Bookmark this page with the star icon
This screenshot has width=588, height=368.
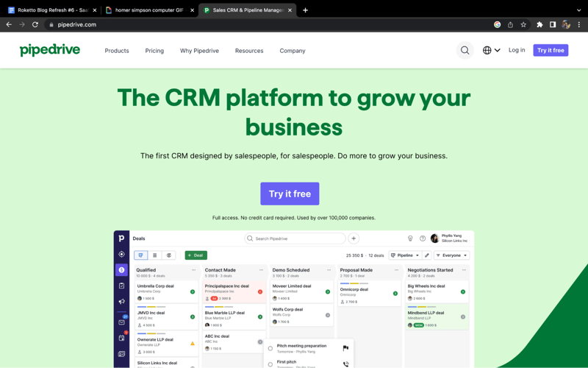(x=523, y=24)
